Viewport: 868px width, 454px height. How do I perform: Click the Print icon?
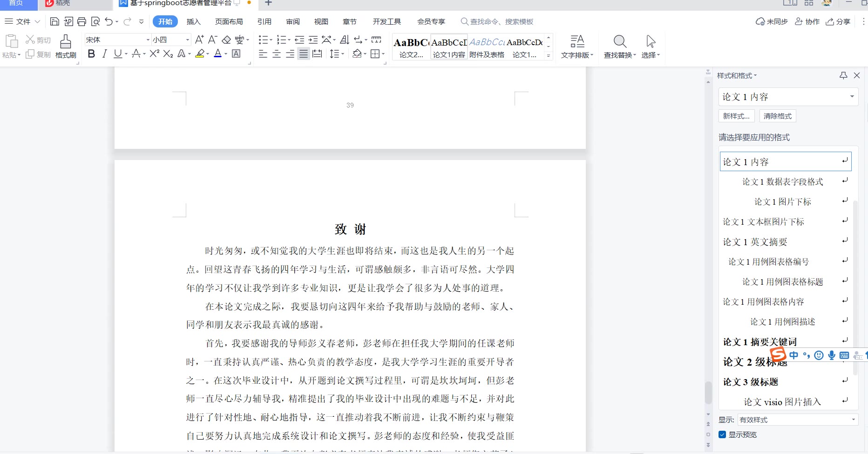[x=82, y=21]
